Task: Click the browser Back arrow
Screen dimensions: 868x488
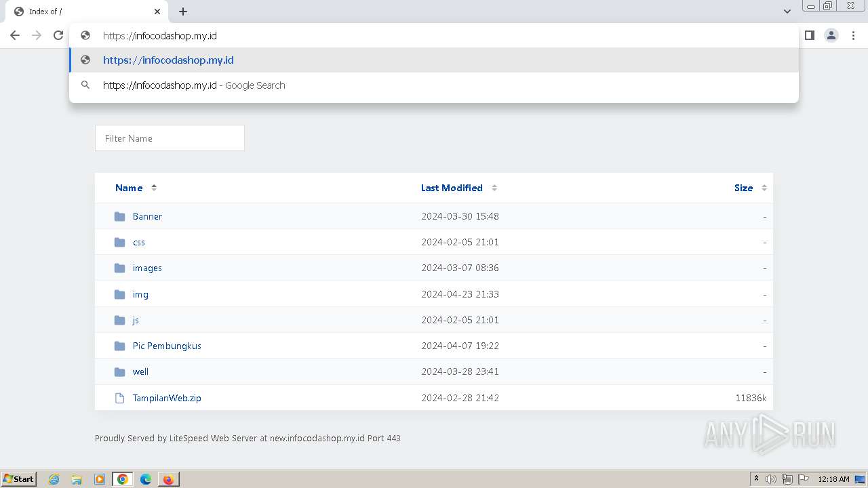Action: coord(15,35)
